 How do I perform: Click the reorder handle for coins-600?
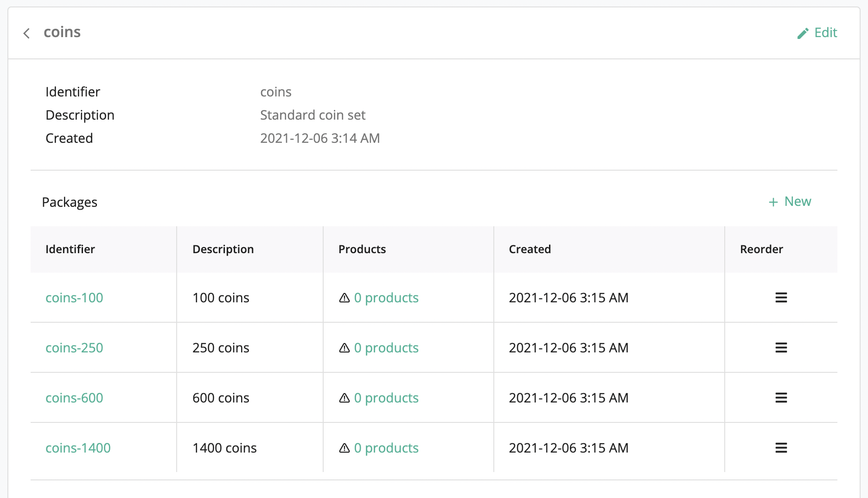pyautogui.click(x=781, y=398)
